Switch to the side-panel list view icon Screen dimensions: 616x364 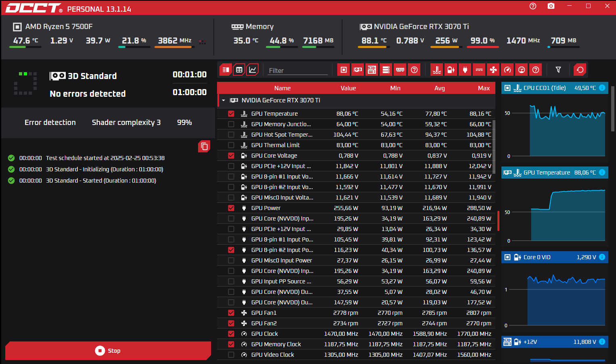226,70
